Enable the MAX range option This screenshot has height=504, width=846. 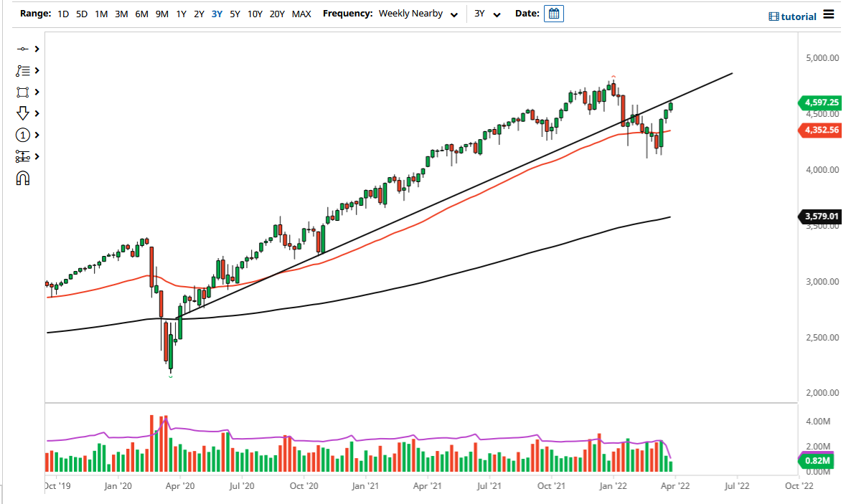point(301,13)
